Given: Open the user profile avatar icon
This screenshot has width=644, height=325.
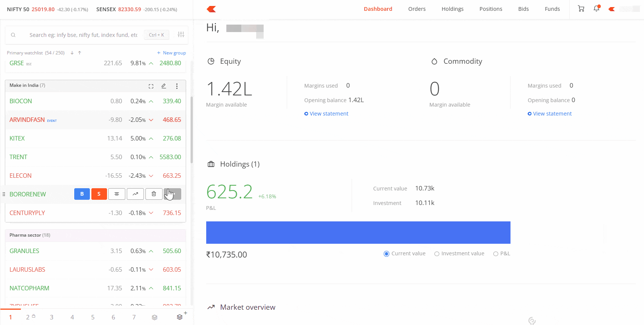Looking at the screenshot, I should point(612,9).
